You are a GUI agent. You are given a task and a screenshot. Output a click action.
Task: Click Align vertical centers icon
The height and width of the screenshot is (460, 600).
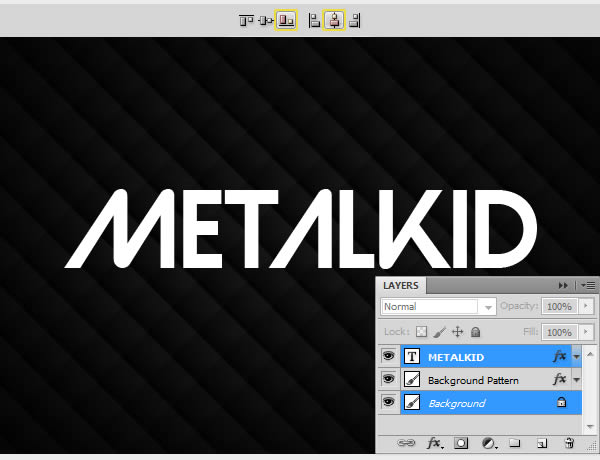(266, 20)
